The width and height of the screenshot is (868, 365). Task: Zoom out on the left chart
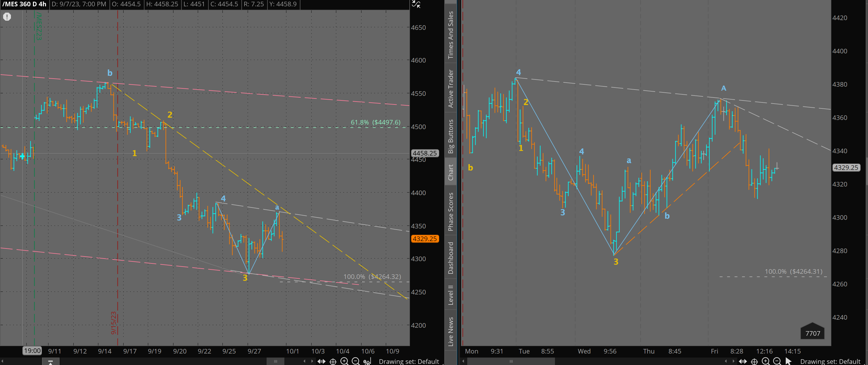(356, 361)
